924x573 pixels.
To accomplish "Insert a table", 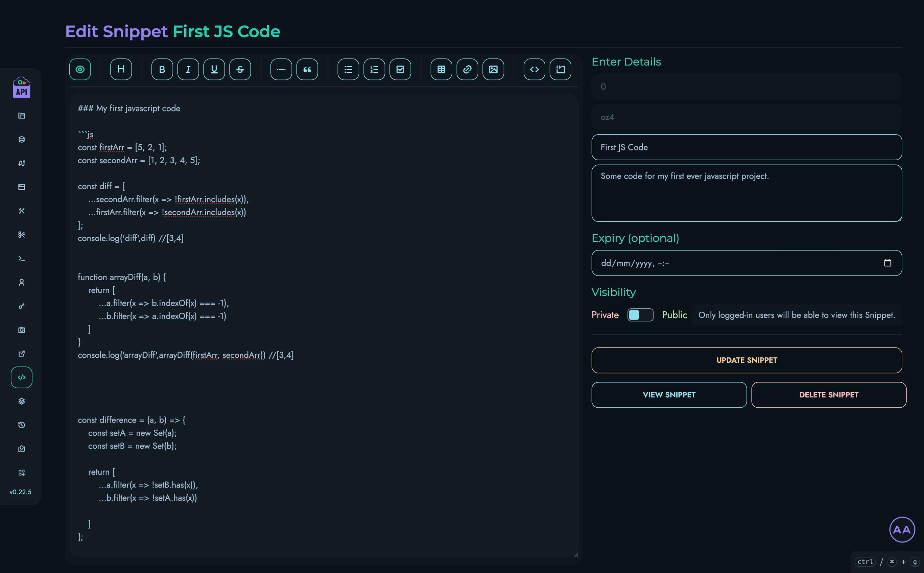I will coord(442,69).
